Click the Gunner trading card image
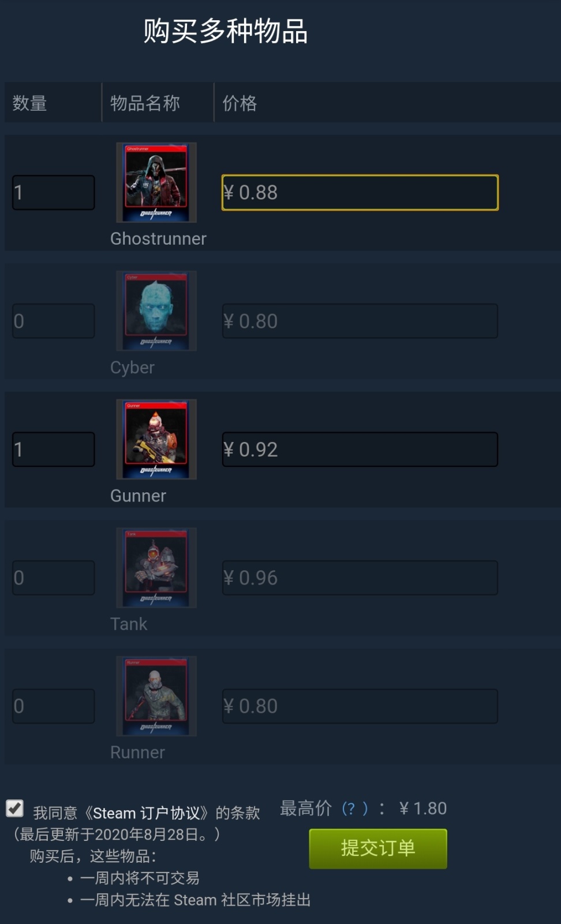Viewport: 561px width, 924px height. point(156,439)
